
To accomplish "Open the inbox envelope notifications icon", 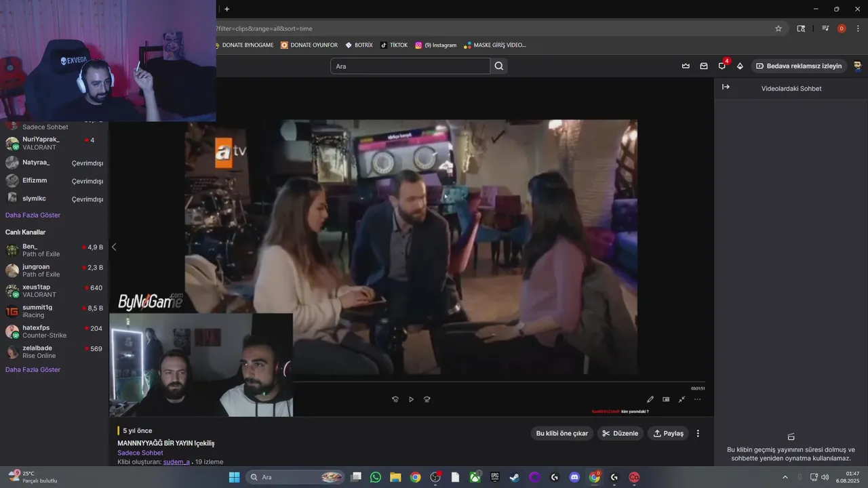I will click(x=704, y=66).
